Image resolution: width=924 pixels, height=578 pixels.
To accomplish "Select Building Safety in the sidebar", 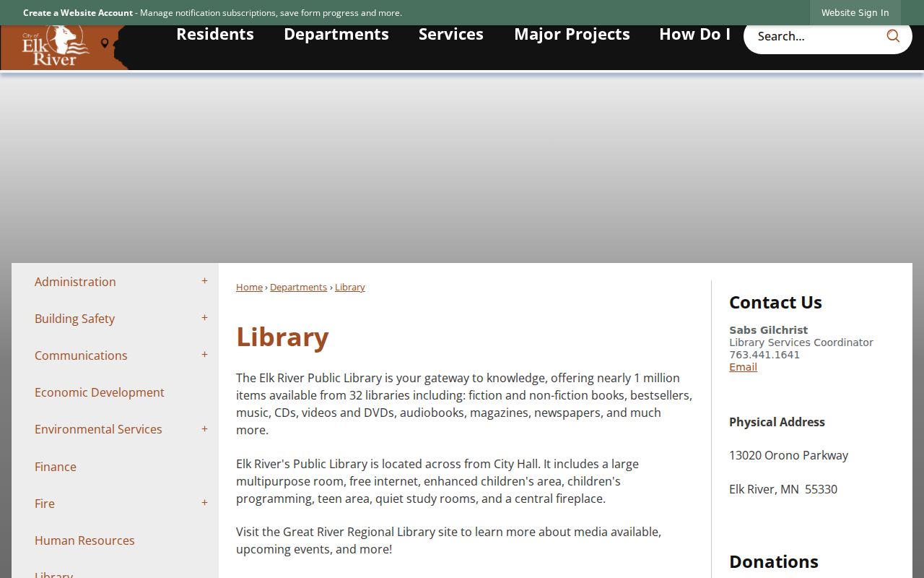I will tap(74, 319).
